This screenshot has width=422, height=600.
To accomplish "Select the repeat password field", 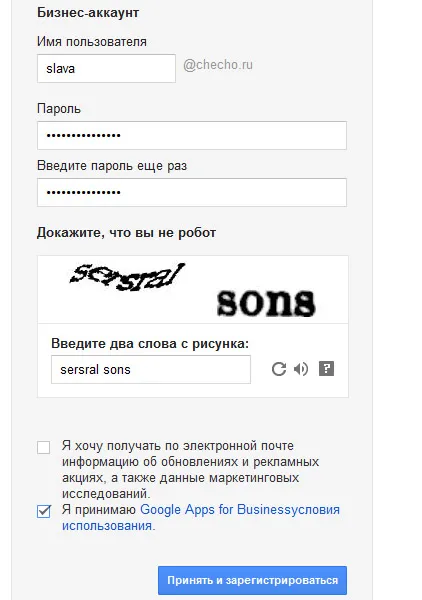I will (x=192, y=192).
